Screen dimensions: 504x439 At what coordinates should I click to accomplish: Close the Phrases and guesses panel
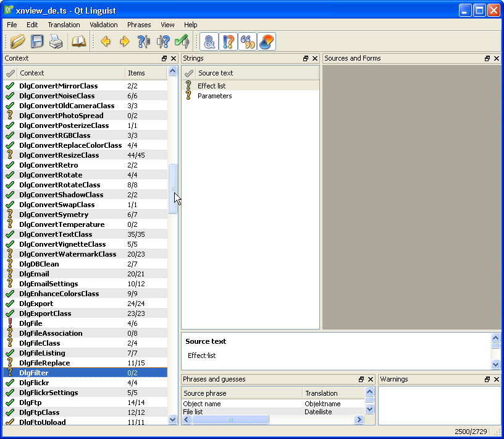(x=371, y=379)
